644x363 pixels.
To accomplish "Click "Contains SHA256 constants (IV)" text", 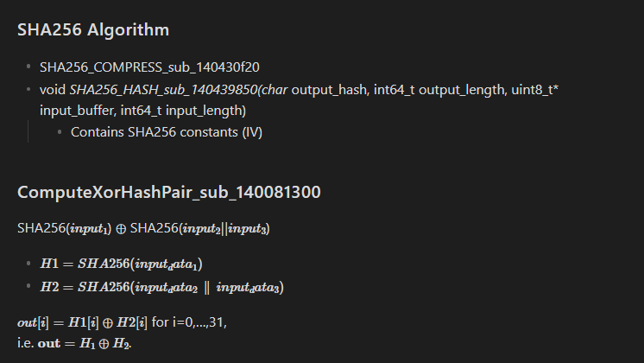I will click(x=166, y=132).
